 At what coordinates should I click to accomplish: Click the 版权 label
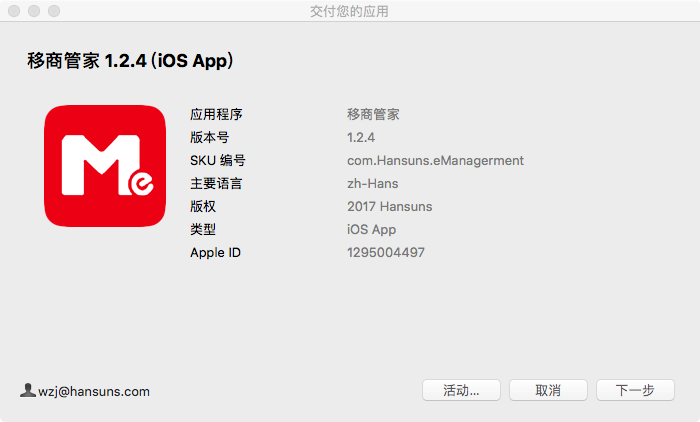203,206
